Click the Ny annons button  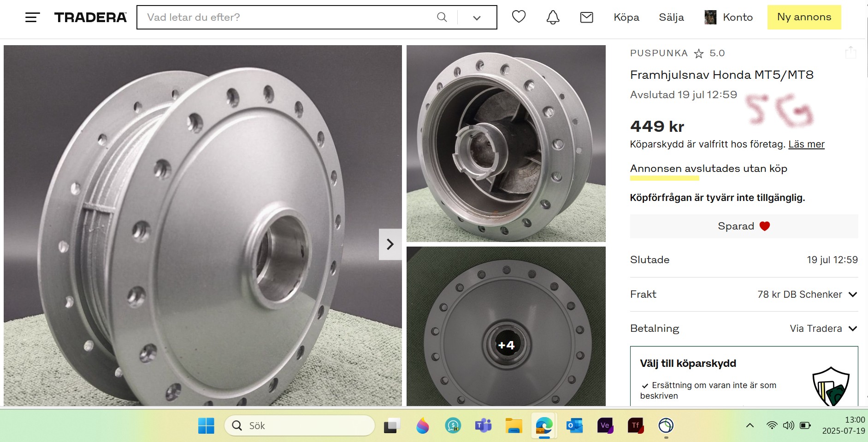pos(804,17)
